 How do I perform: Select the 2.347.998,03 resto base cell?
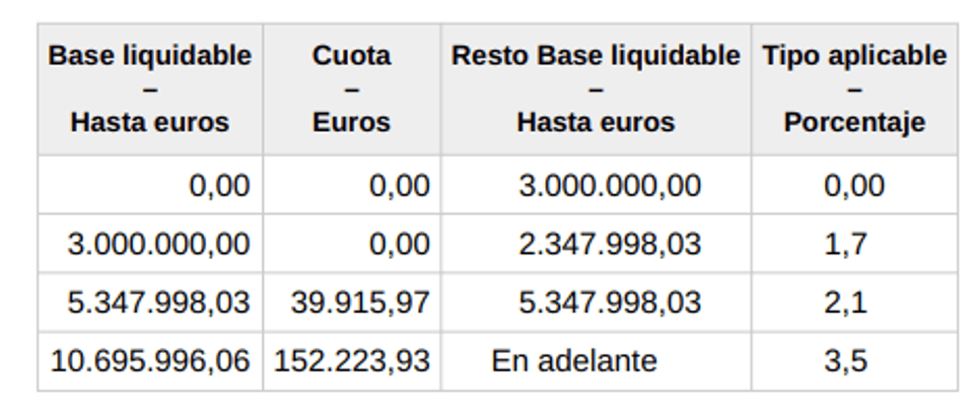(595, 243)
